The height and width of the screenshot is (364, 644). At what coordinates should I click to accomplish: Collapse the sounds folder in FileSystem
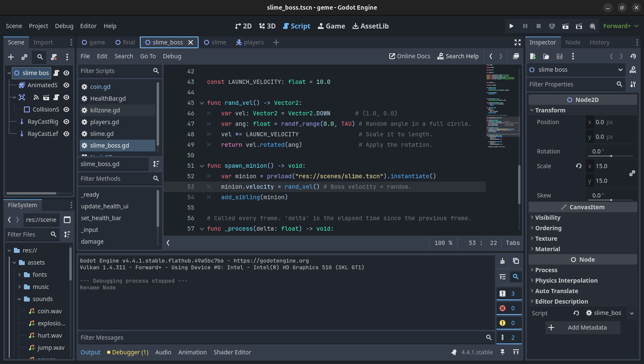coord(19,299)
